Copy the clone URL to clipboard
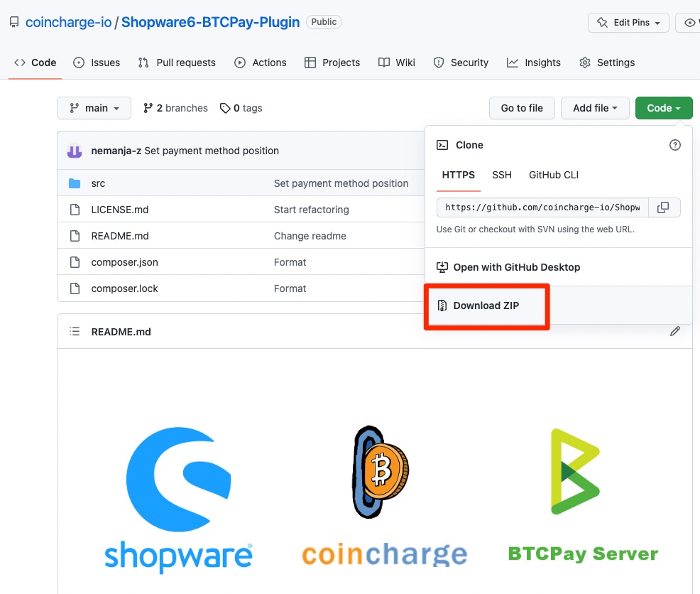 [x=663, y=207]
